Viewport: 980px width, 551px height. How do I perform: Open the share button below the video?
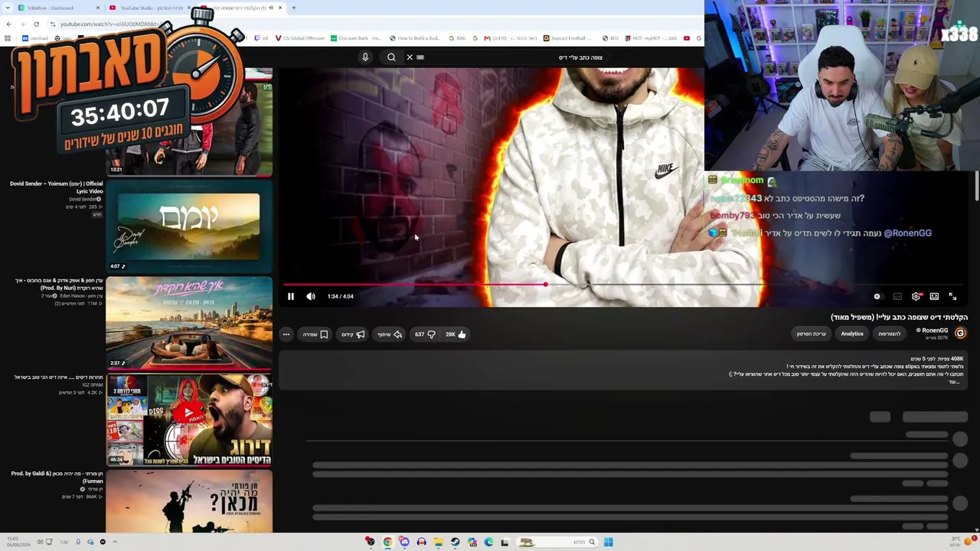[390, 334]
